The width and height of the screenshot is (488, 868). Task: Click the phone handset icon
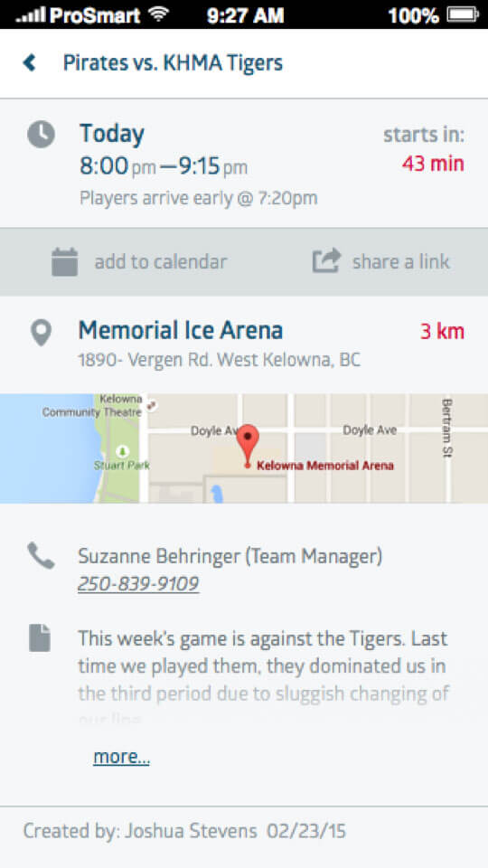(41, 556)
